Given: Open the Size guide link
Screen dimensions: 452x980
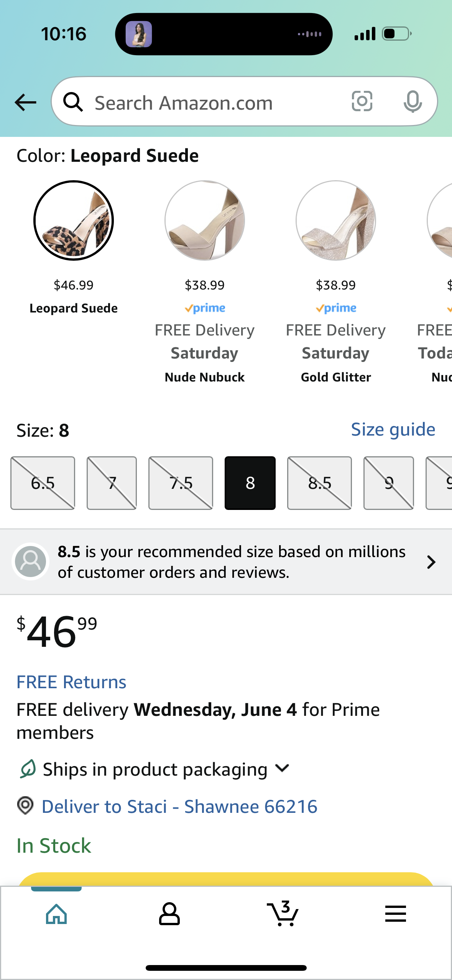Looking at the screenshot, I should click(393, 429).
